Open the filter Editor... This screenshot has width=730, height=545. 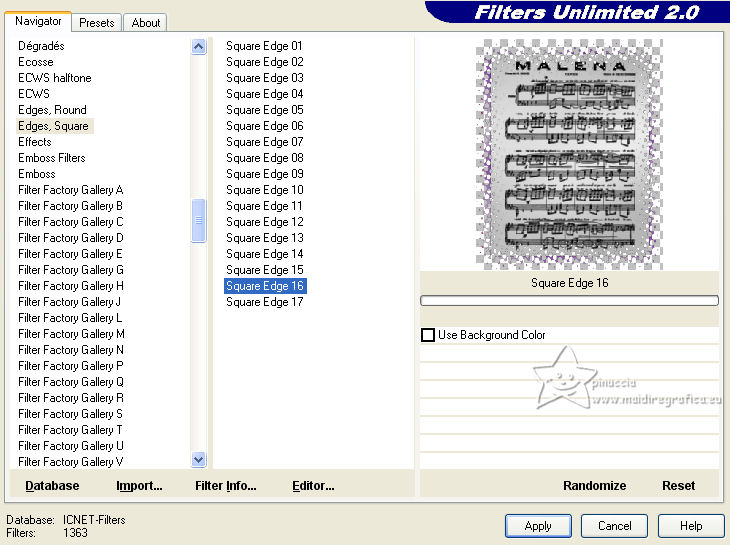point(313,486)
